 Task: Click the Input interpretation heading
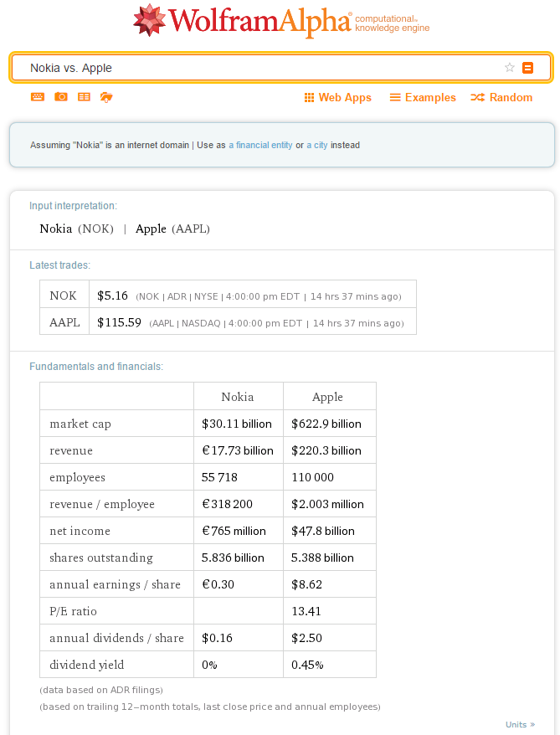(x=73, y=206)
